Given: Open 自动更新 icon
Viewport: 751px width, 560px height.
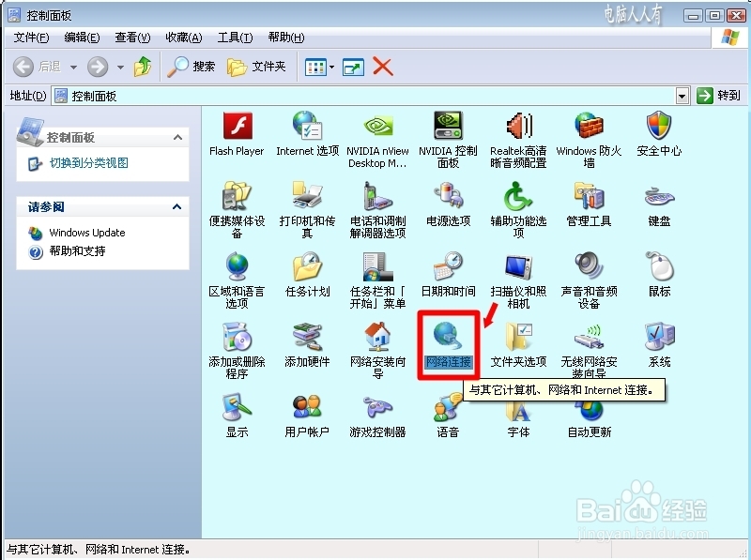Looking at the screenshot, I should (x=589, y=412).
